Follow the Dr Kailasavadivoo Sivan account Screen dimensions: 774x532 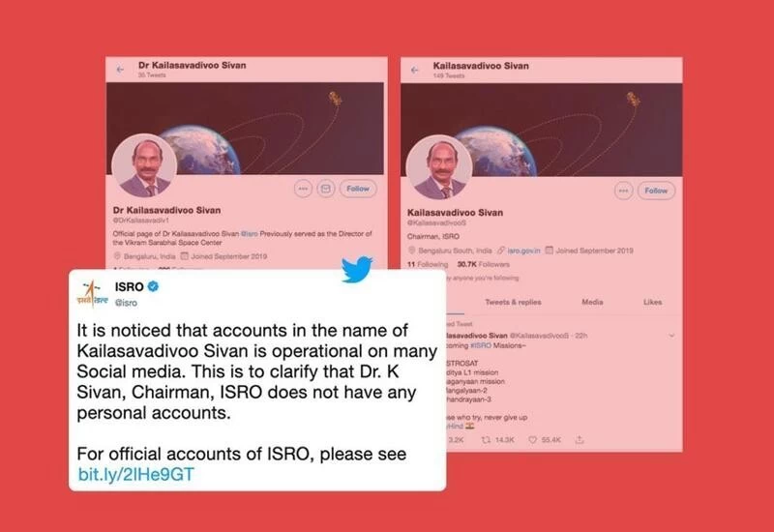pyautogui.click(x=358, y=189)
